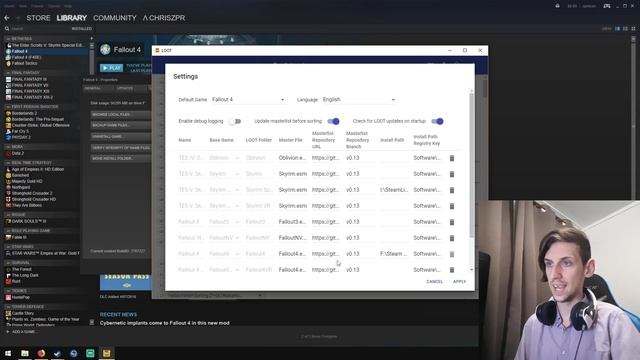
Task: Open the Language dropdown
Action: (x=359, y=100)
